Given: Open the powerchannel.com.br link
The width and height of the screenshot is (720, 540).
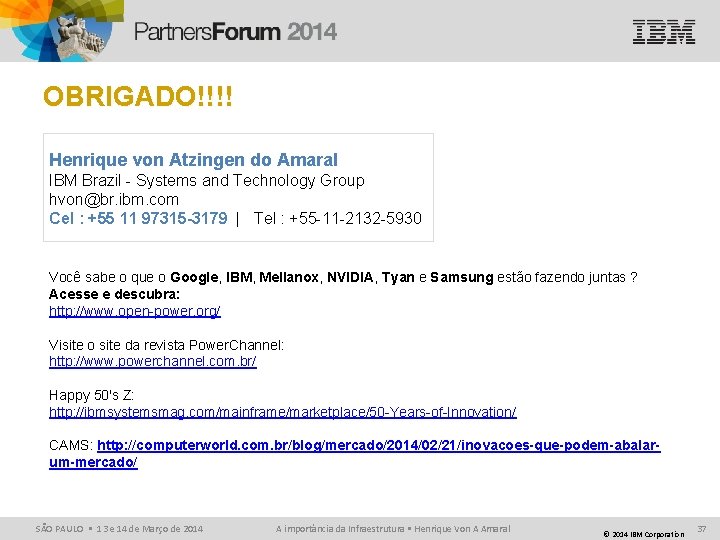Looking at the screenshot, I should 152,361.
